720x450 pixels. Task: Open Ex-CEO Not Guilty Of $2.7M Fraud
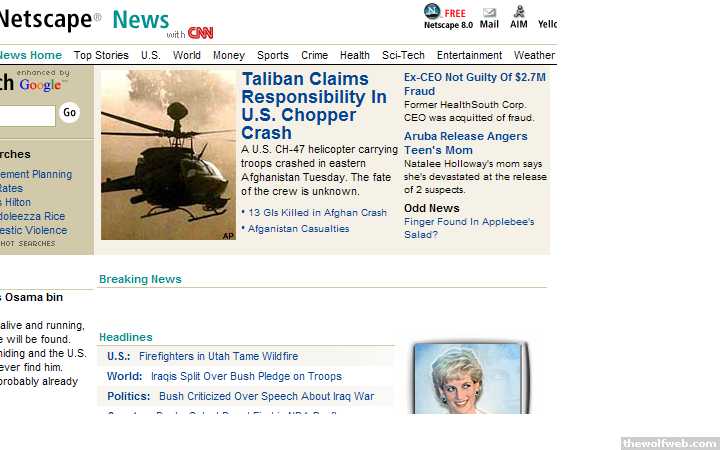point(475,84)
